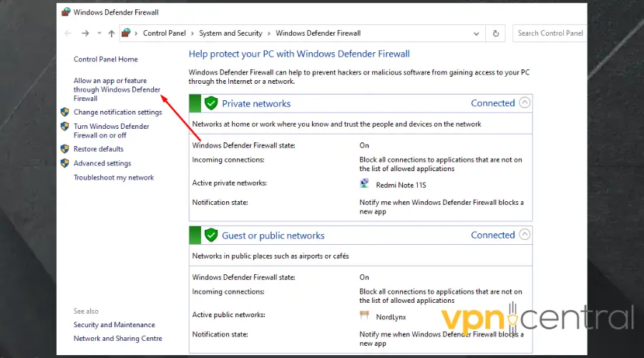The height and width of the screenshot is (358, 644).
Task: Click the NordLynx network icon
Action: [364, 315]
